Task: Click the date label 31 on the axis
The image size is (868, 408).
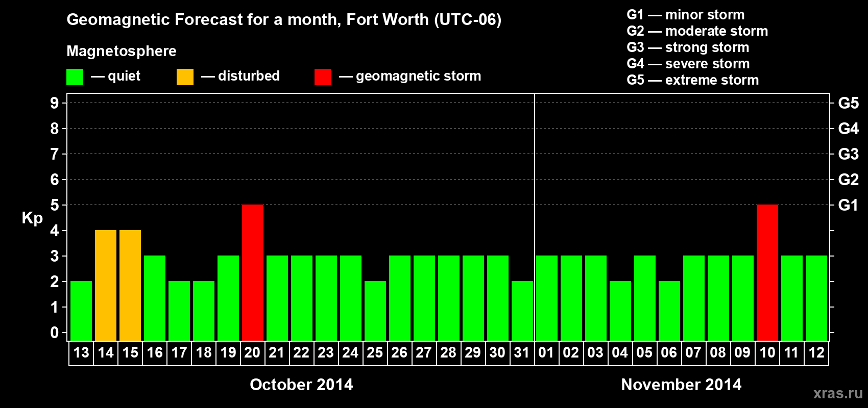Action: click(522, 352)
